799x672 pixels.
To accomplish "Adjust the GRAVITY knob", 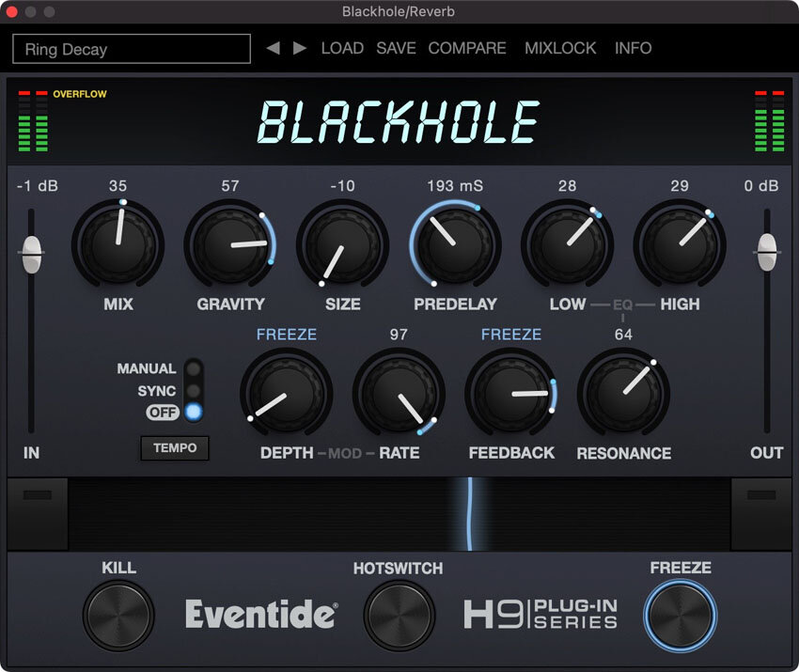I will tap(230, 244).
